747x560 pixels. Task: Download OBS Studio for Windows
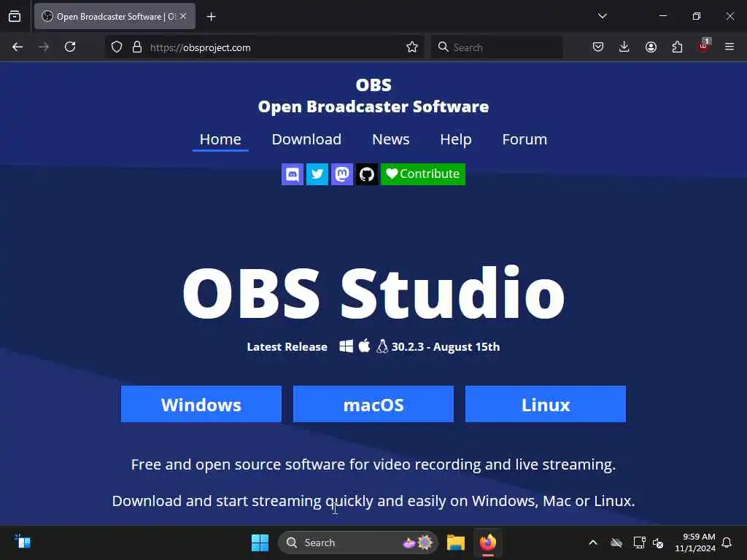pyautogui.click(x=201, y=404)
